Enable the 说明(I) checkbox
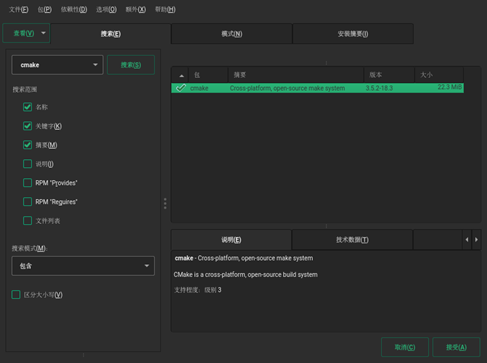This screenshot has width=487, height=363. point(27,164)
